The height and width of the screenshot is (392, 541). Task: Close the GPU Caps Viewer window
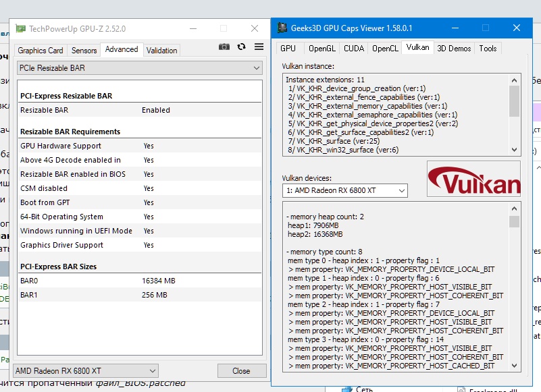(x=517, y=28)
